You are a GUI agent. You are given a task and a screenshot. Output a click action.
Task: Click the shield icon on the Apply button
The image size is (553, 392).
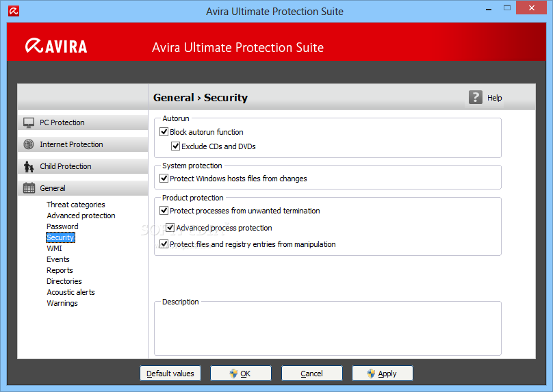tap(371, 374)
